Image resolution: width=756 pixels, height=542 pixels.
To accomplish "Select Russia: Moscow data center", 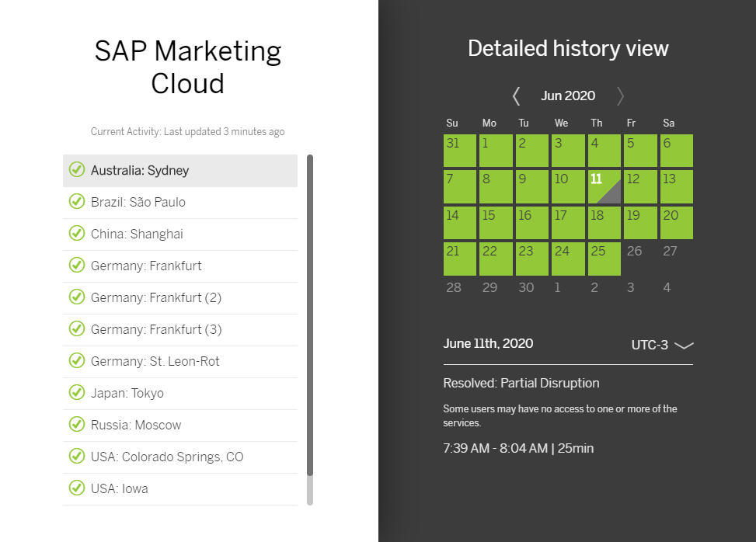I will click(x=180, y=425).
